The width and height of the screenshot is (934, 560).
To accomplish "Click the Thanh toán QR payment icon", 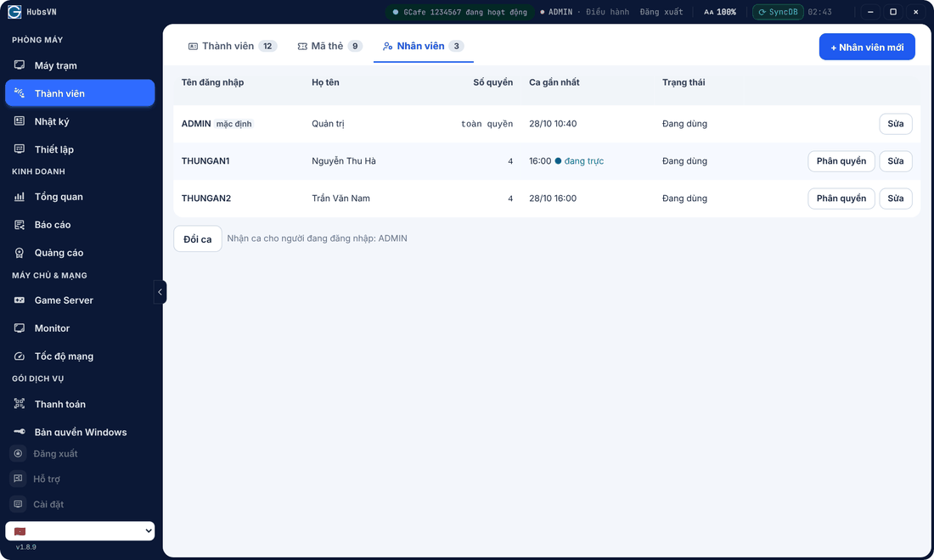I will pyautogui.click(x=20, y=404).
